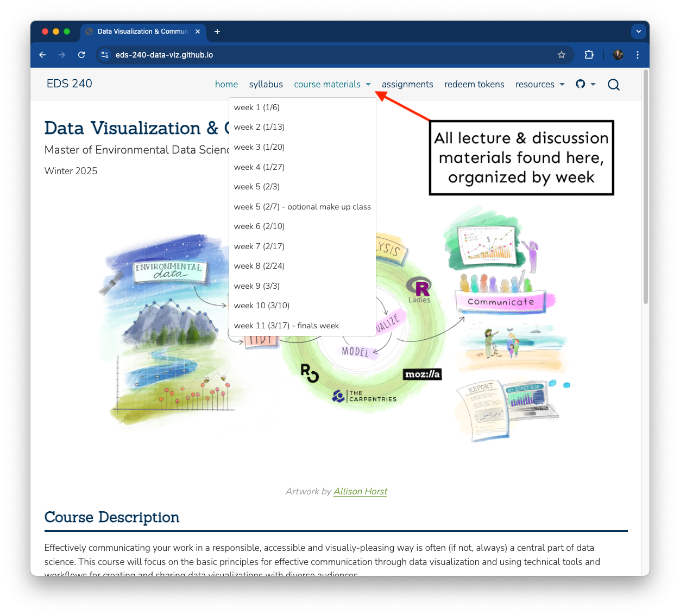Open the browser extensions puzzle icon
680x616 pixels.
coord(589,55)
